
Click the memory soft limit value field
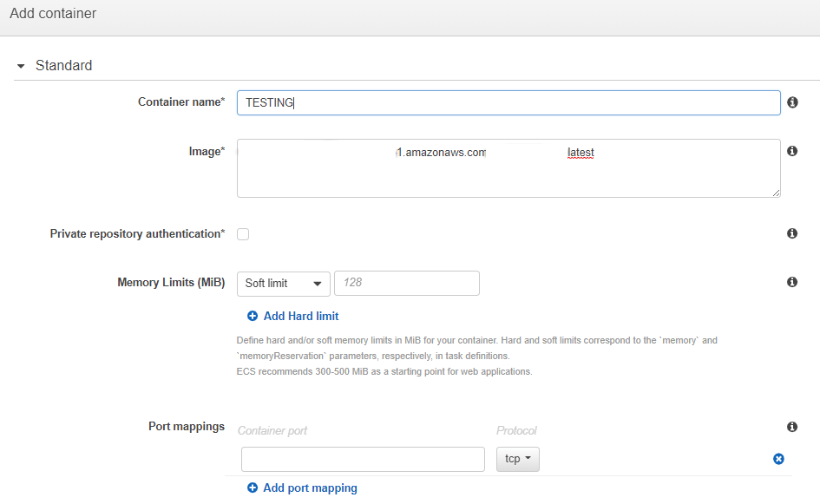[x=406, y=284]
